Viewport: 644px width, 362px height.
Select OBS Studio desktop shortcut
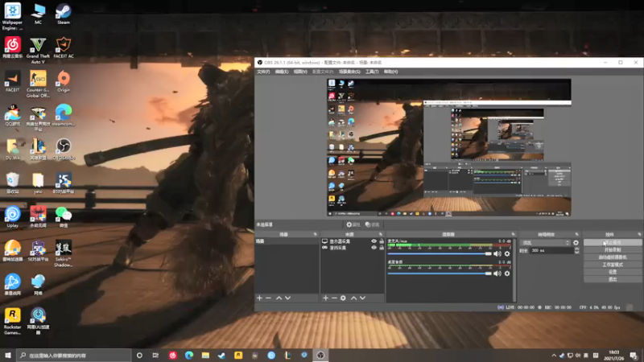coord(64,149)
